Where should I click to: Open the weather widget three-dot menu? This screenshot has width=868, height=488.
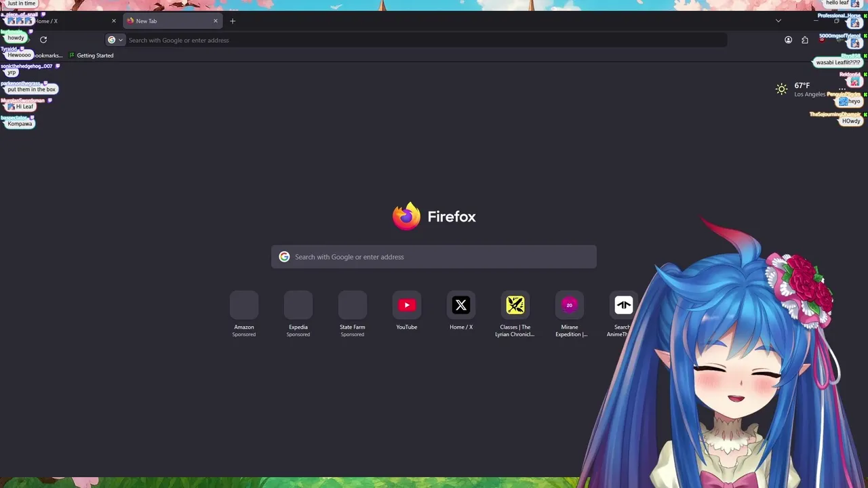tap(842, 89)
